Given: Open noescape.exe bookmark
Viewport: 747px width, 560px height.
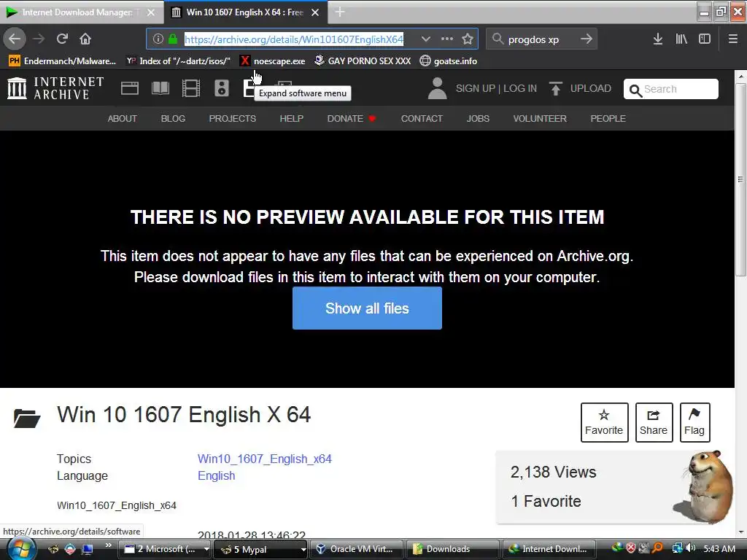Looking at the screenshot, I should tap(273, 61).
